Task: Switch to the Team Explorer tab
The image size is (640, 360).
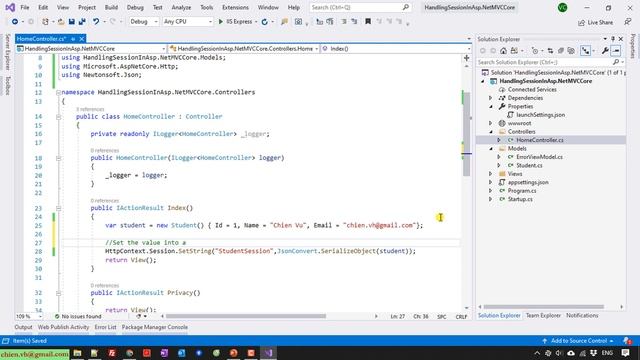Action: tap(543, 316)
